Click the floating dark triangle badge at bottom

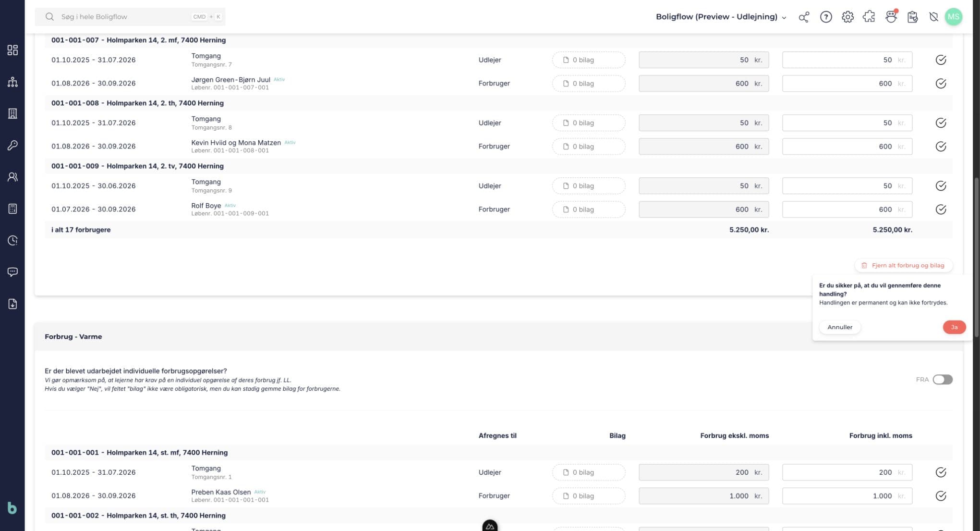pyautogui.click(x=490, y=526)
